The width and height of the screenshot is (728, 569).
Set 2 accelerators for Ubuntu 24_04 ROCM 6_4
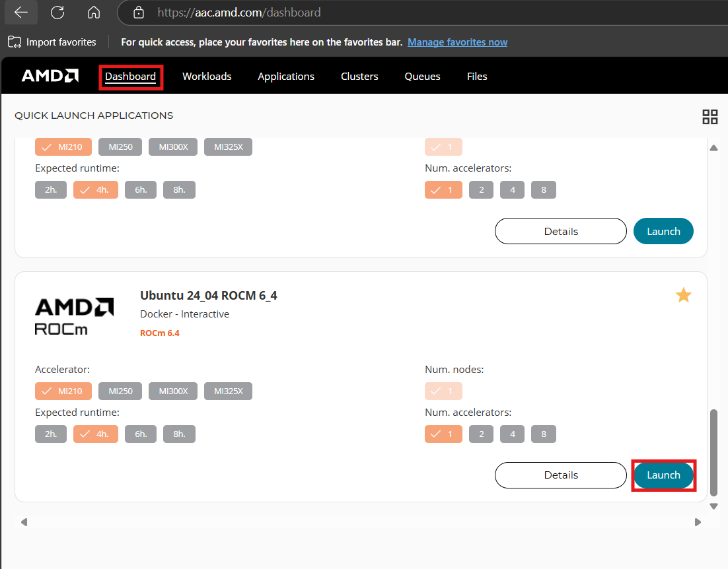(481, 434)
